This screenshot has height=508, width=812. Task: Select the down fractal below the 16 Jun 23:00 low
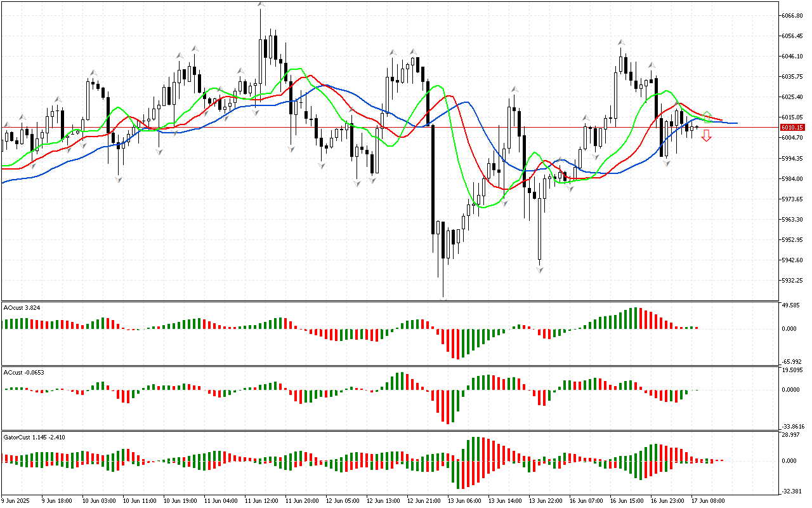pos(667,164)
